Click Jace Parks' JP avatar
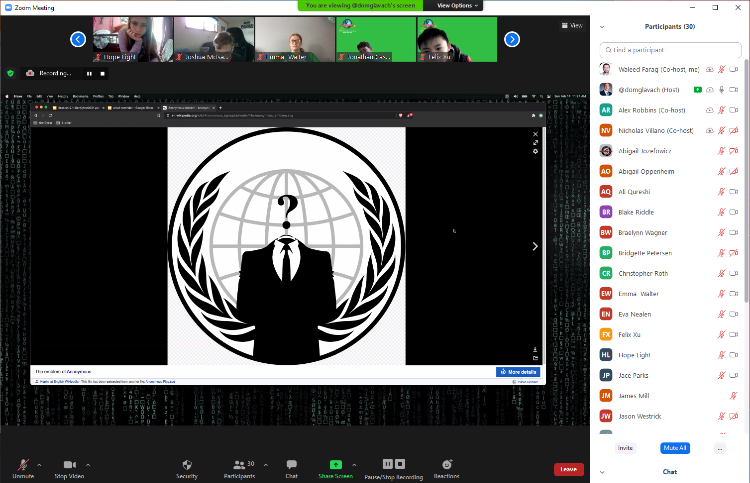This screenshot has width=750, height=483. (x=606, y=375)
